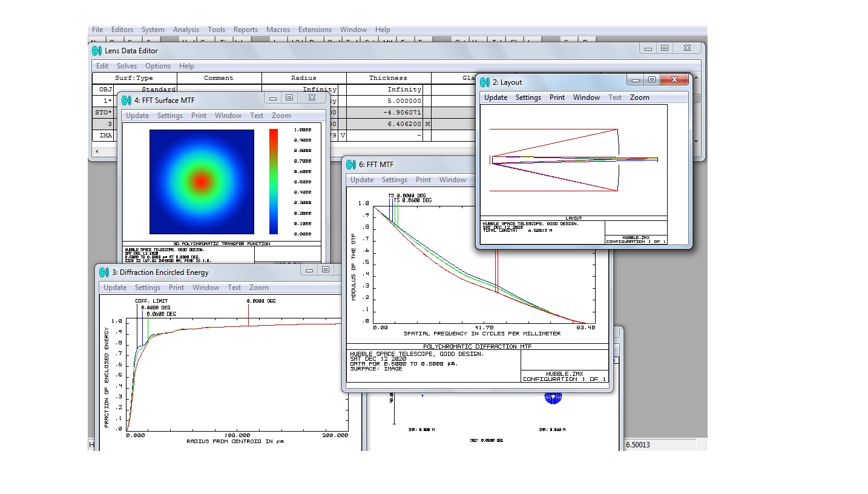Close the Layout window

click(673, 80)
